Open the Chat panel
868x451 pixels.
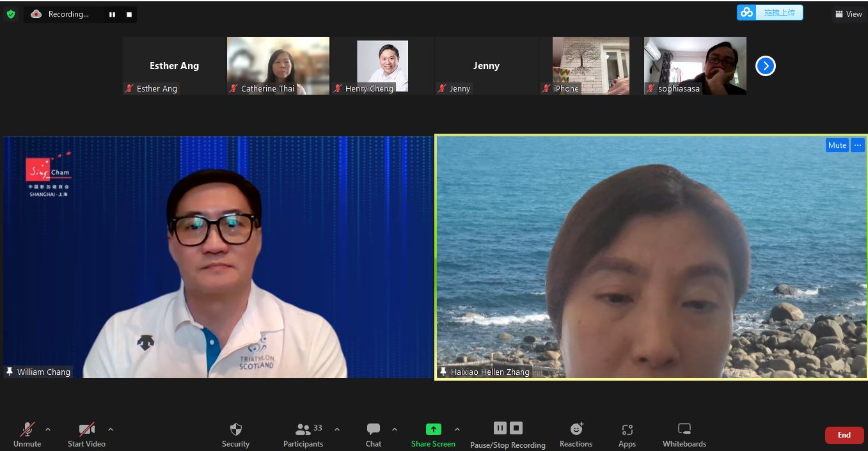tap(374, 434)
